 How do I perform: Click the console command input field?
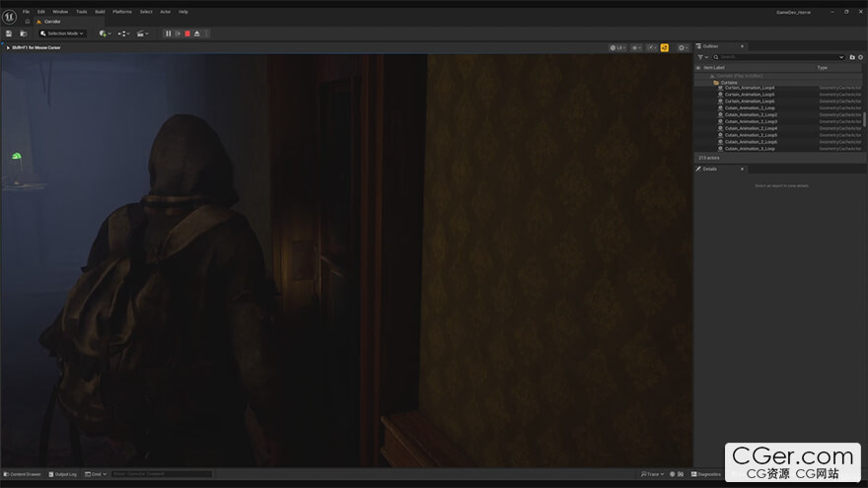pyautogui.click(x=162, y=474)
